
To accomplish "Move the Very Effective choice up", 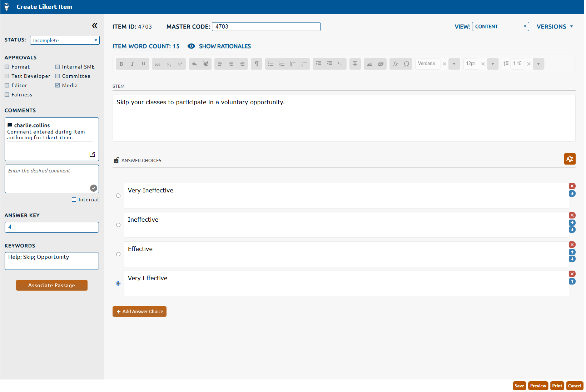I will pos(572,281).
